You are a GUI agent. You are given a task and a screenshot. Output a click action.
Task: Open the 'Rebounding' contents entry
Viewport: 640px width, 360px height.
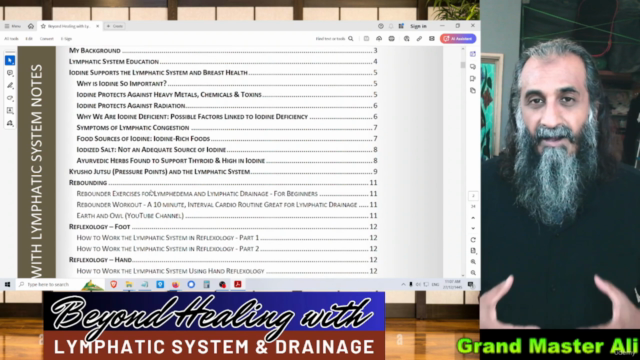click(223, 183)
